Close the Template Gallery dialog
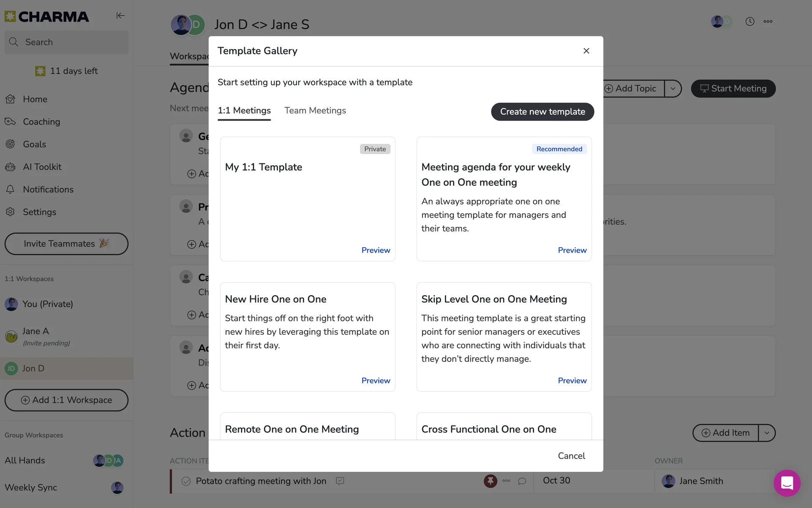 586,51
